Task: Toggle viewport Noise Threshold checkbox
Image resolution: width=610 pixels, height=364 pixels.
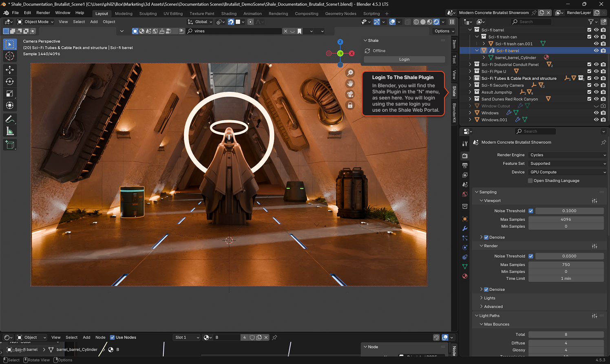Action: [x=530, y=211]
